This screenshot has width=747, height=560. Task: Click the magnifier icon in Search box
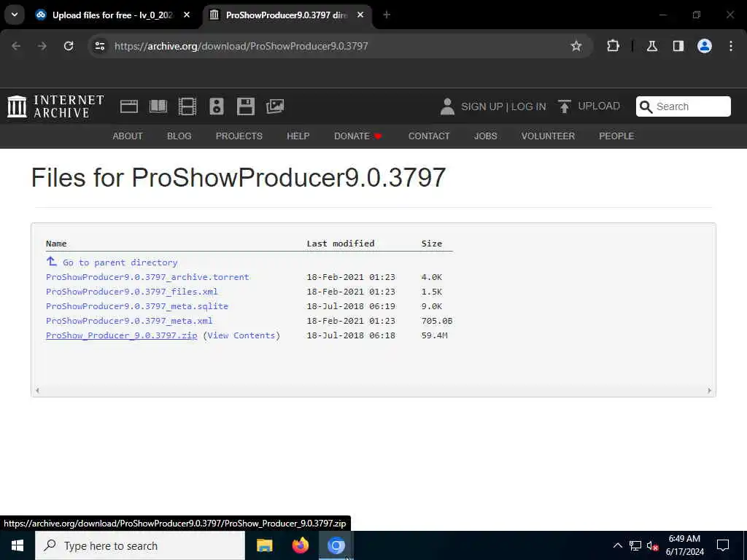click(646, 106)
